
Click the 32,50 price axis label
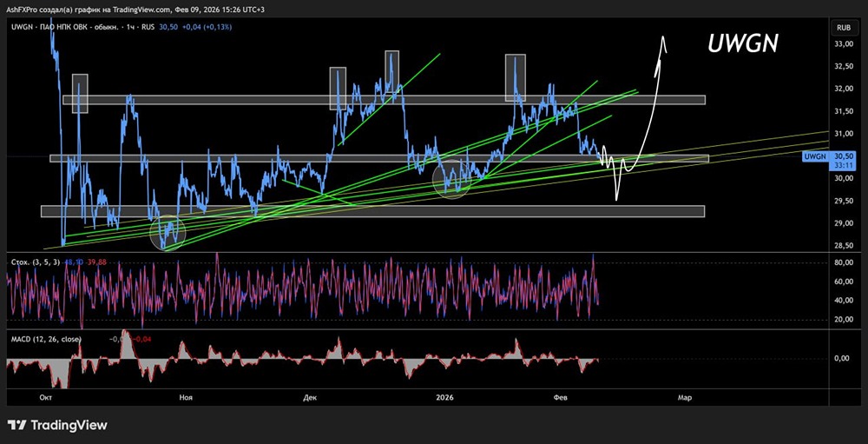[843, 67]
